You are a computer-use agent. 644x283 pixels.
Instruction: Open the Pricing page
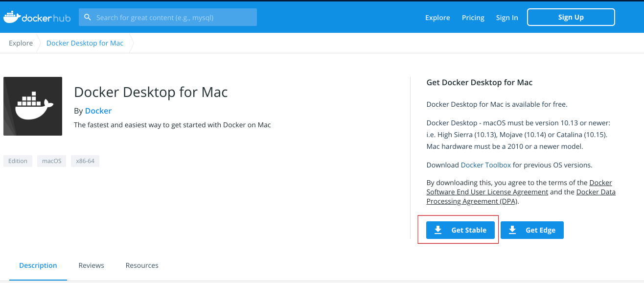click(x=473, y=18)
